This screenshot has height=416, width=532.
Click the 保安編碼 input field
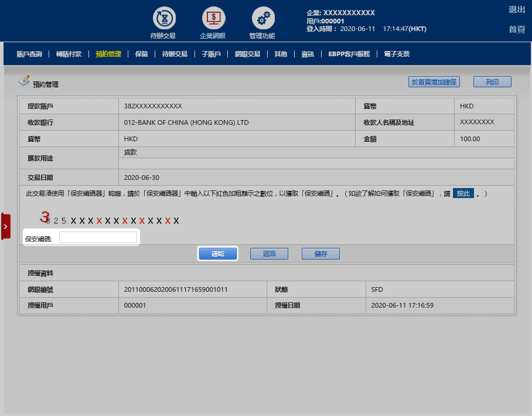click(98, 237)
